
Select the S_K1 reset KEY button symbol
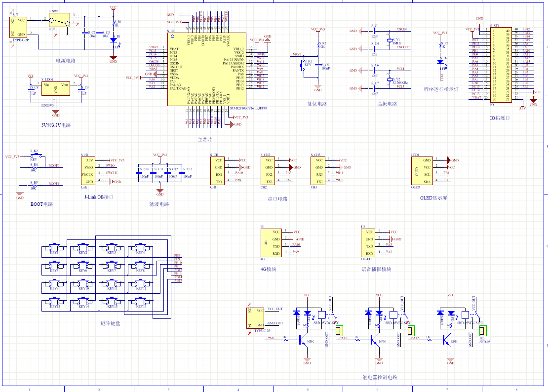(303, 65)
